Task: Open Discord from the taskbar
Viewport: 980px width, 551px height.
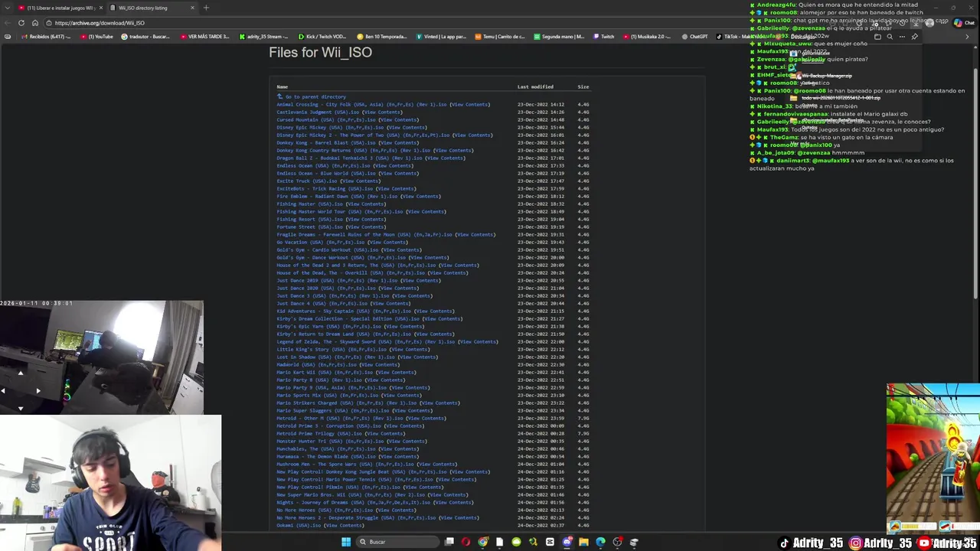Action: click(x=567, y=542)
